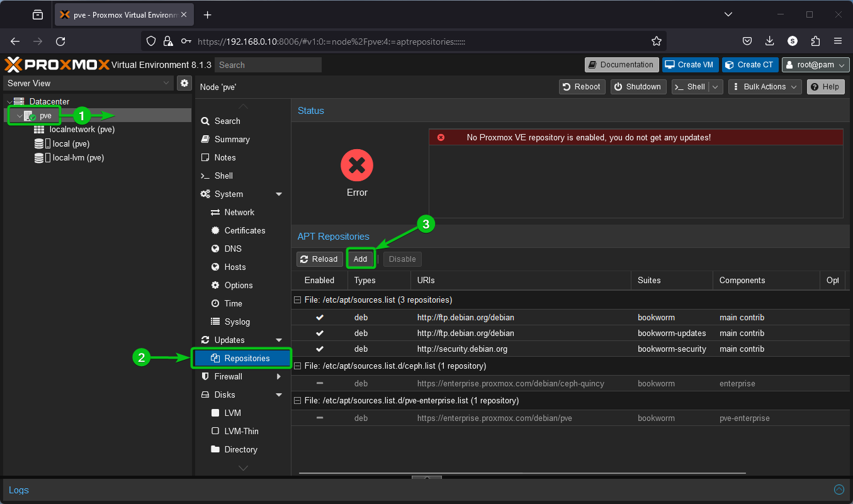Open the Server View dropdown
Viewport: 853px width, 504px height.
88,83
